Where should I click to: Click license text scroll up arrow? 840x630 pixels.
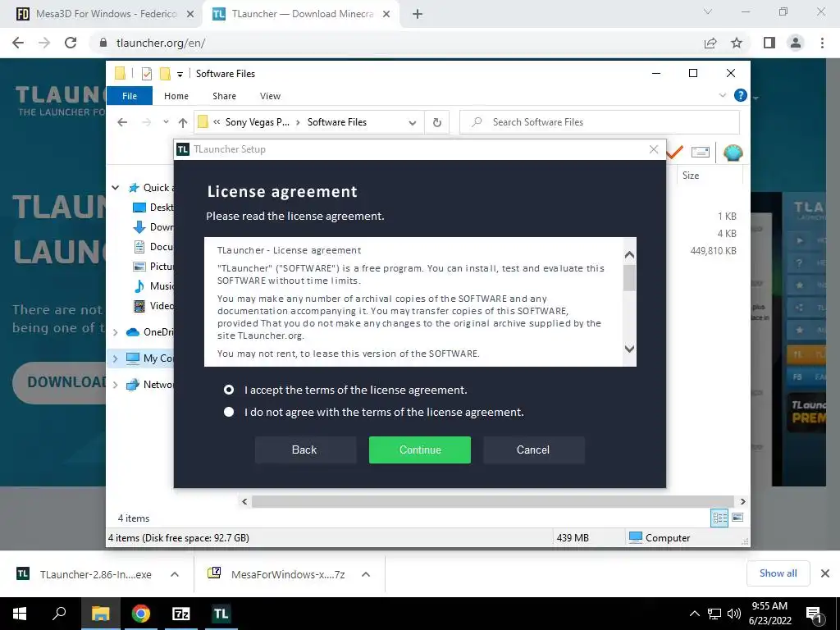point(629,255)
